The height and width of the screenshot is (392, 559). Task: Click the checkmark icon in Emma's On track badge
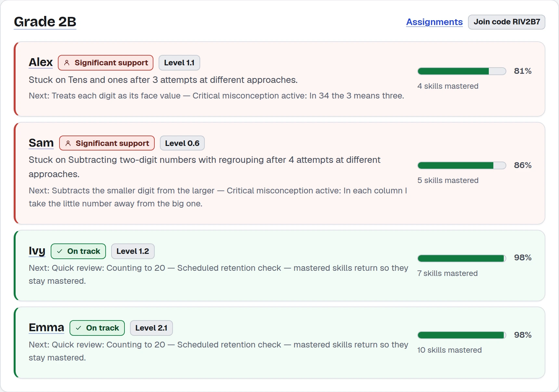[78, 328]
